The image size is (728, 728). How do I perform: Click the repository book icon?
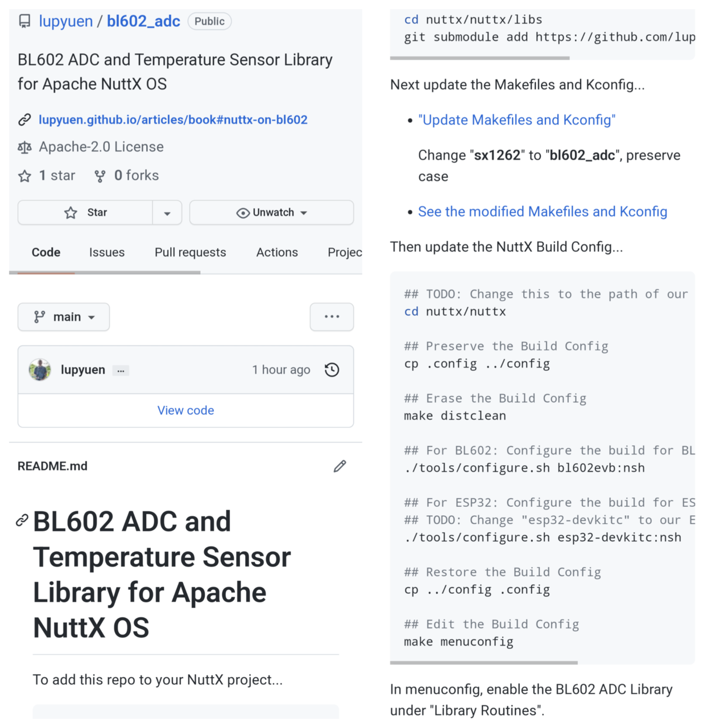[x=24, y=22]
